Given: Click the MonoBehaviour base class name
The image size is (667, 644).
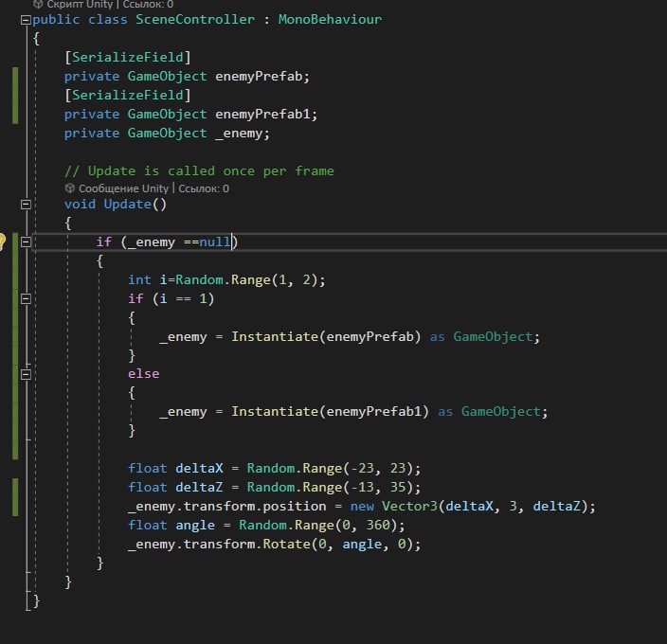Looking at the screenshot, I should (x=330, y=20).
